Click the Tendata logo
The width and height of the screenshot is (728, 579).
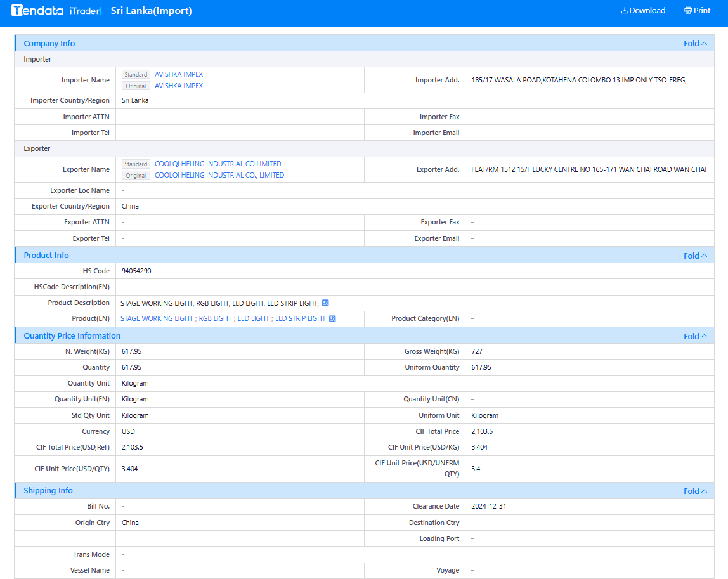(37, 10)
